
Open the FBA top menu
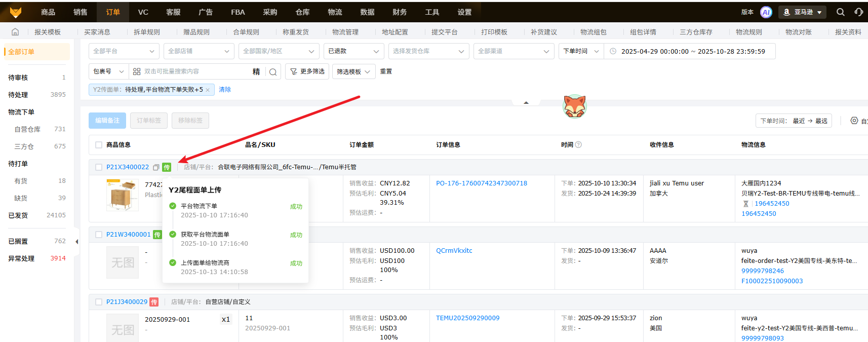[238, 12]
